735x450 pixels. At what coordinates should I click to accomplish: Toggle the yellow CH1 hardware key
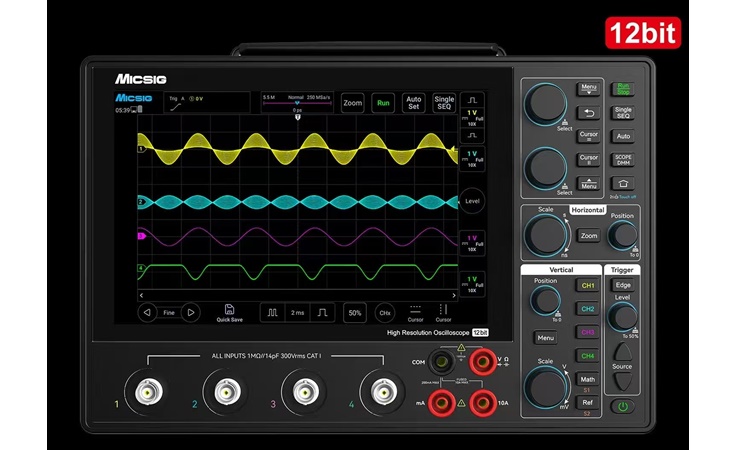(587, 285)
